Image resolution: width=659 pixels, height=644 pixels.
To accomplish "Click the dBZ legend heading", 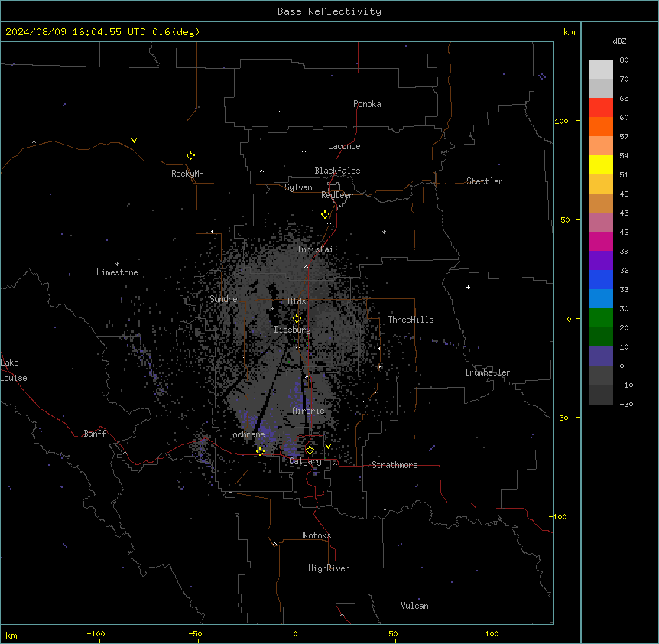I will (619, 41).
